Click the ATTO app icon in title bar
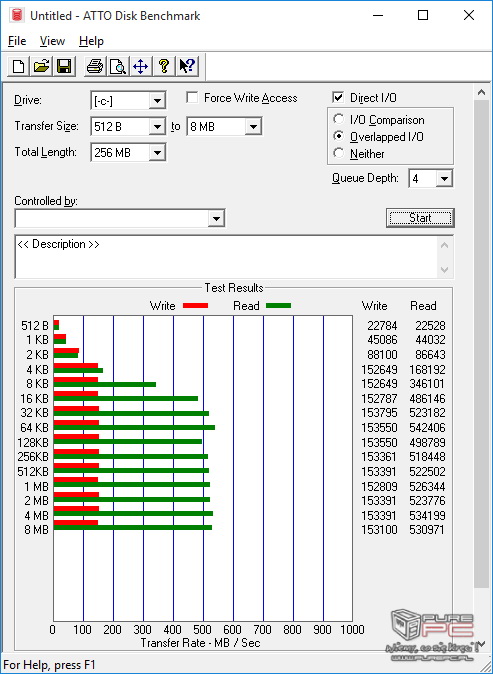Viewport: 493px width, 674px height. pyautogui.click(x=17, y=15)
